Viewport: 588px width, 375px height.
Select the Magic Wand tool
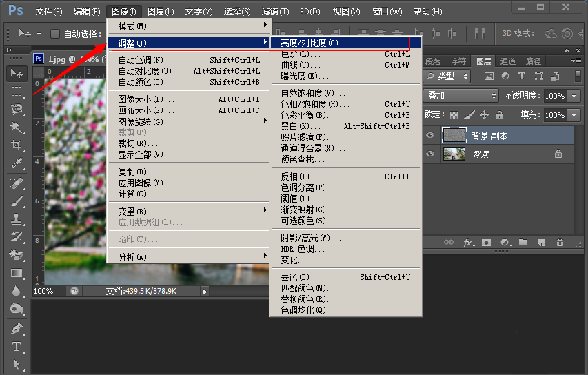(x=17, y=128)
